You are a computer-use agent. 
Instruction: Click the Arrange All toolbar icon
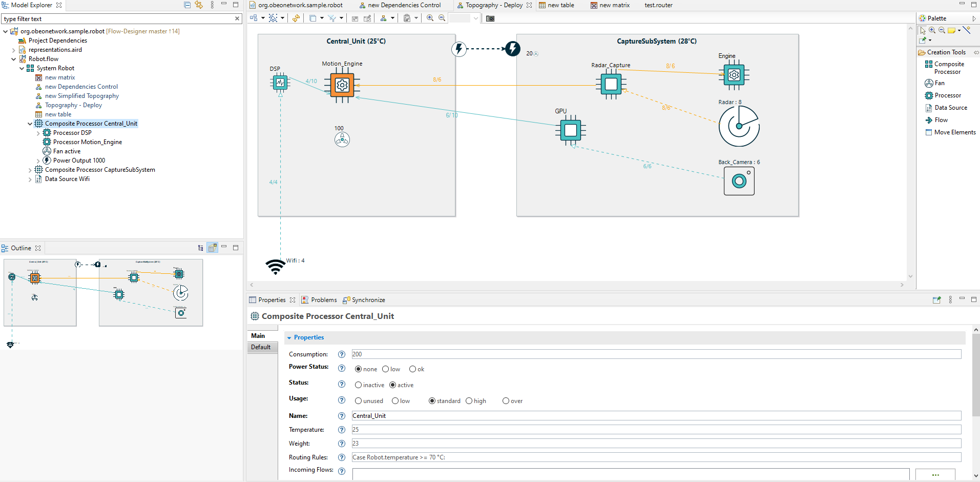point(254,18)
